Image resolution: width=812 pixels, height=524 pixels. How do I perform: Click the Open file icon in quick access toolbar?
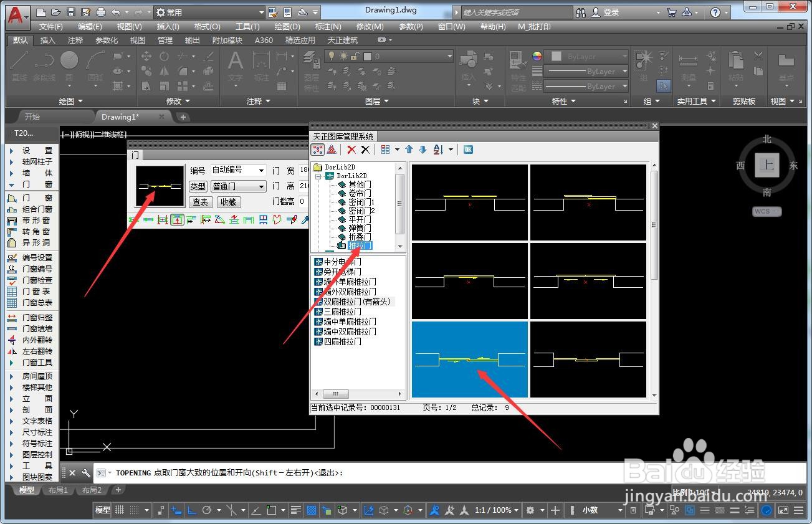pos(55,12)
